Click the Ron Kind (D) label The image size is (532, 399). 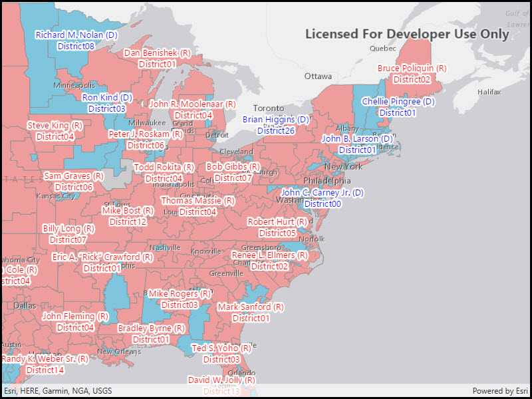click(107, 98)
